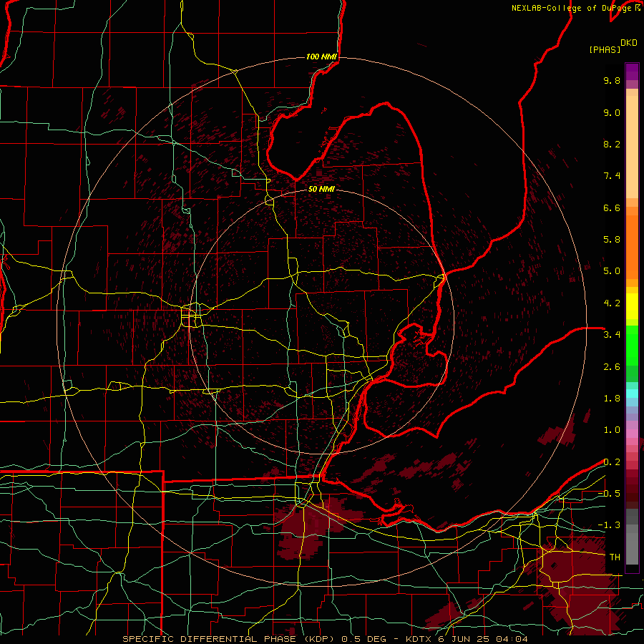Click the purple top segment of the color bar
This screenshot has height=644, width=644.
(632, 72)
